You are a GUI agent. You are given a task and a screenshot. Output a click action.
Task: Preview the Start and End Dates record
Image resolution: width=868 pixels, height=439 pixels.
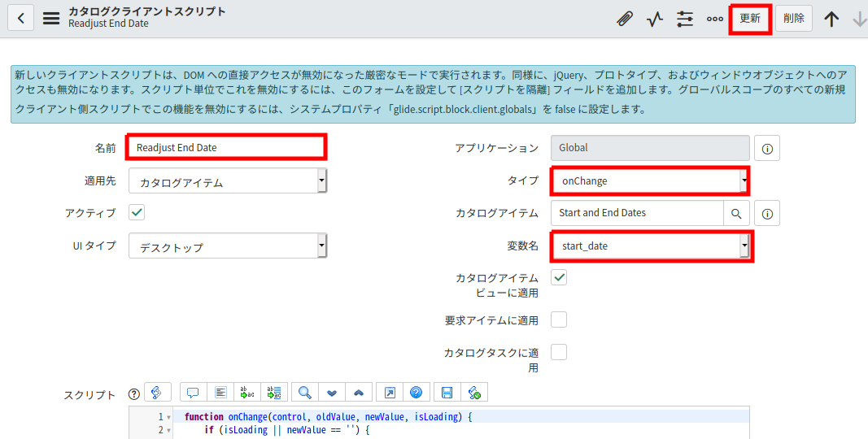[x=766, y=214]
